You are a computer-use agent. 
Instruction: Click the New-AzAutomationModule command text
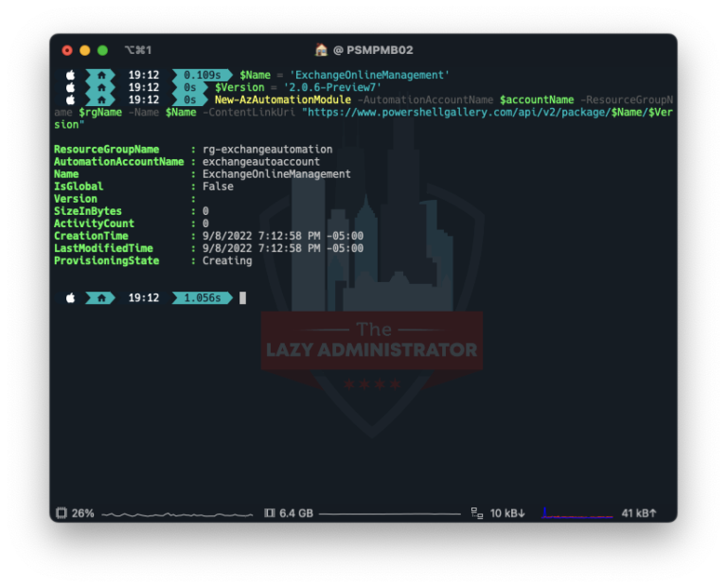[x=283, y=100]
